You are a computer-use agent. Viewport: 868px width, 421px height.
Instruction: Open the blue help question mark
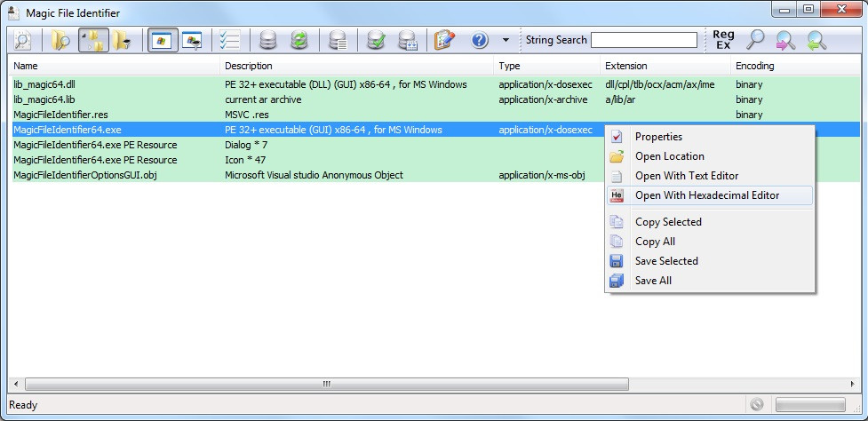click(x=480, y=40)
